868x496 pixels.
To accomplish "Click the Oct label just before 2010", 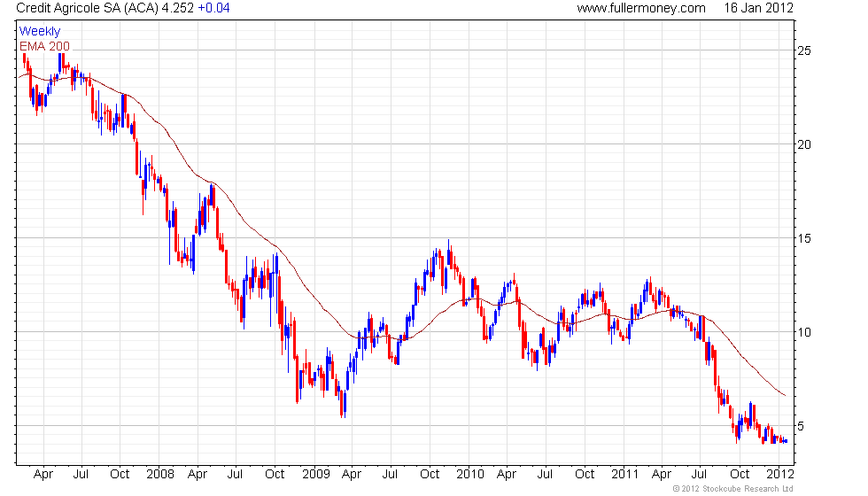I will tap(430, 475).
